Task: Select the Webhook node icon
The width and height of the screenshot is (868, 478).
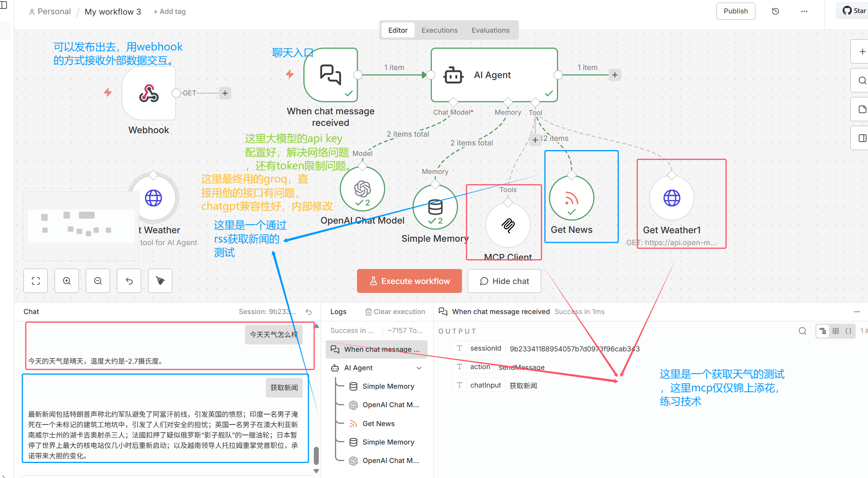Action: pos(149,94)
